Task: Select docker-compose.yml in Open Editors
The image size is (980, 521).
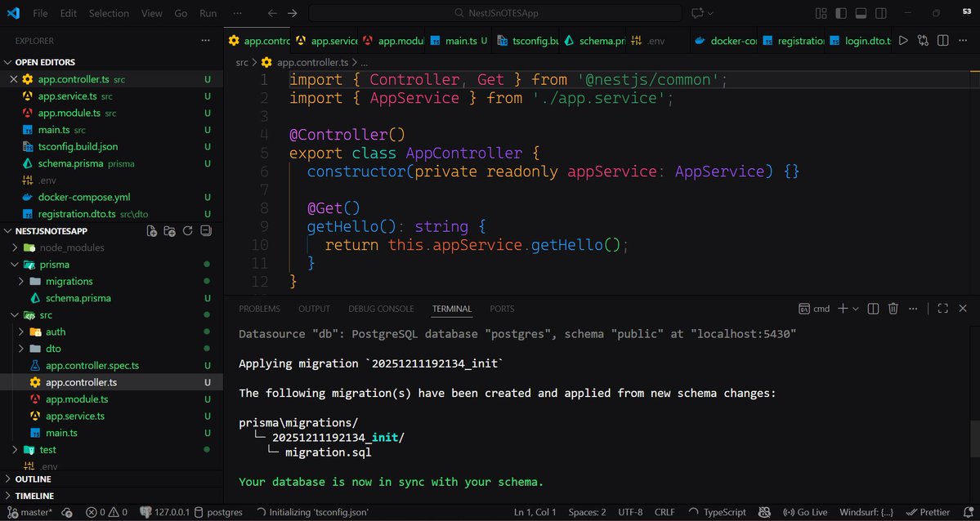Action: 83,198
